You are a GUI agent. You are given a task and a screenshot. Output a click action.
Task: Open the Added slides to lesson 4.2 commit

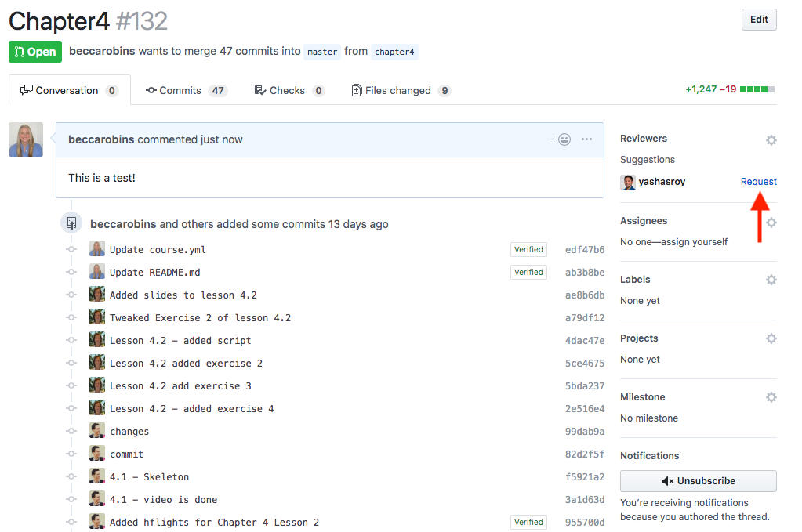pos(183,295)
